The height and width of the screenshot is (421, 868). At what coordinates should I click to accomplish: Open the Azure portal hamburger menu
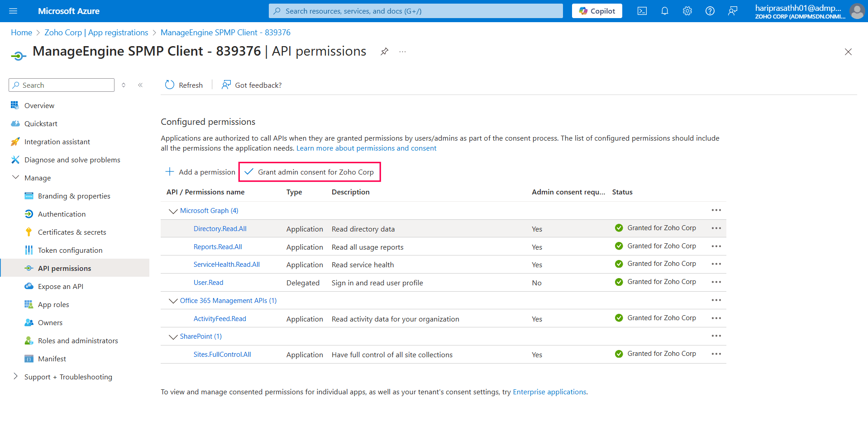click(x=13, y=11)
